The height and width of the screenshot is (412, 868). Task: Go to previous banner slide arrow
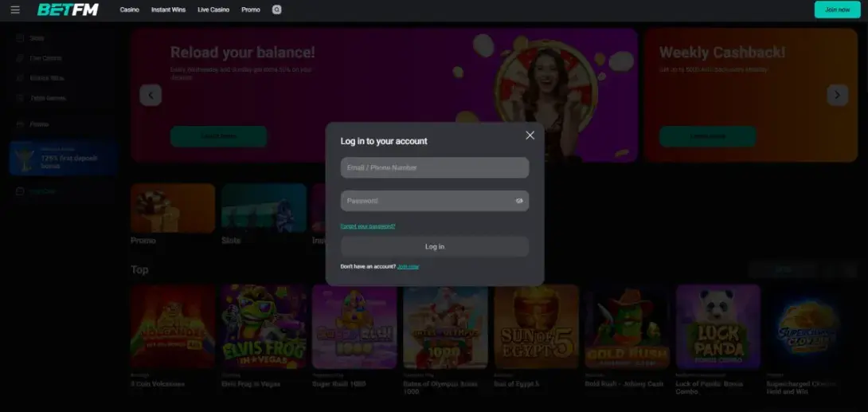pyautogui.click(x=151, y=96)
